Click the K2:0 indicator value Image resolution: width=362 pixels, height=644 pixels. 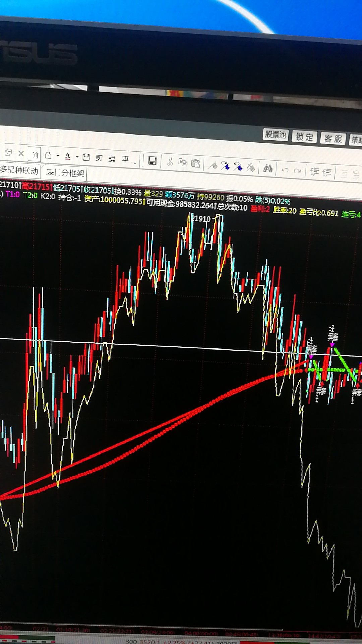[x=48, y=196]
